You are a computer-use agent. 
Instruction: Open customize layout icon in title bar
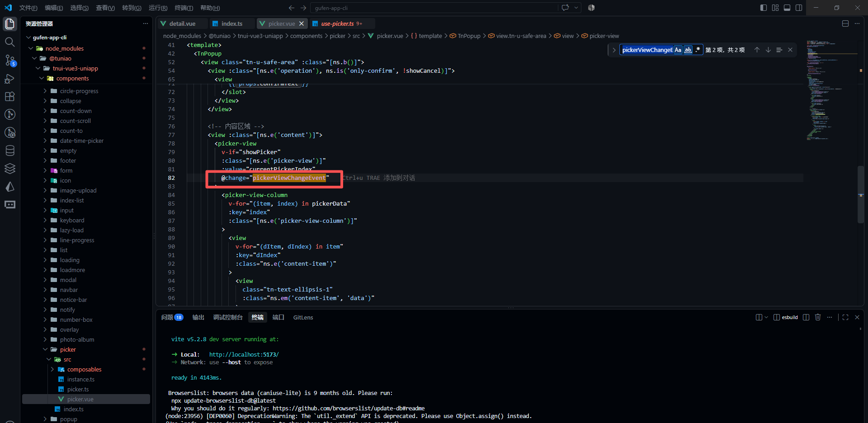775,8
